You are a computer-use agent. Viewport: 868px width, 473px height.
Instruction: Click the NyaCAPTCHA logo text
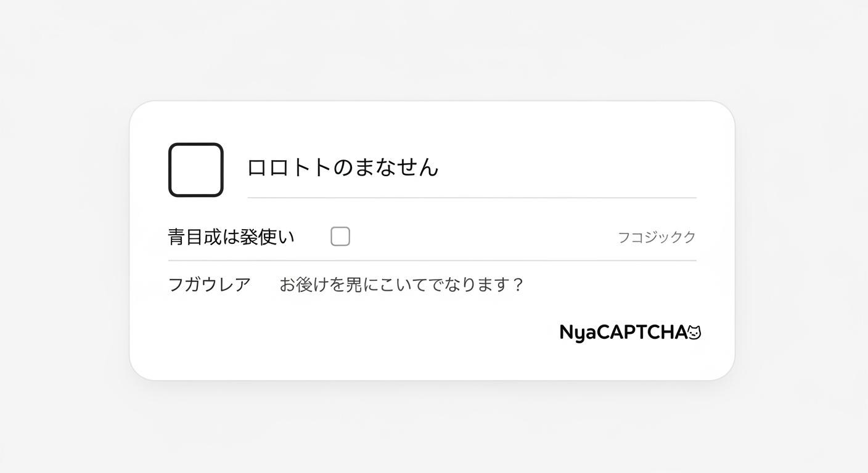point(623,333)
